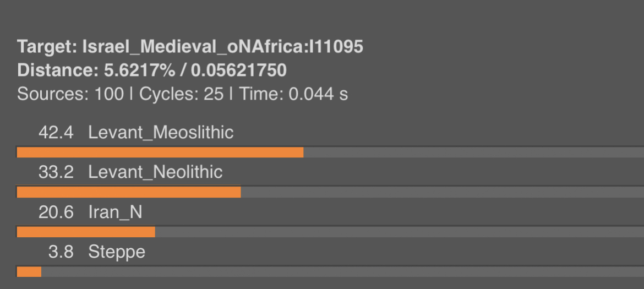Click the gray unfilled Levant_Neolithic bar track

tap(443, 192)
